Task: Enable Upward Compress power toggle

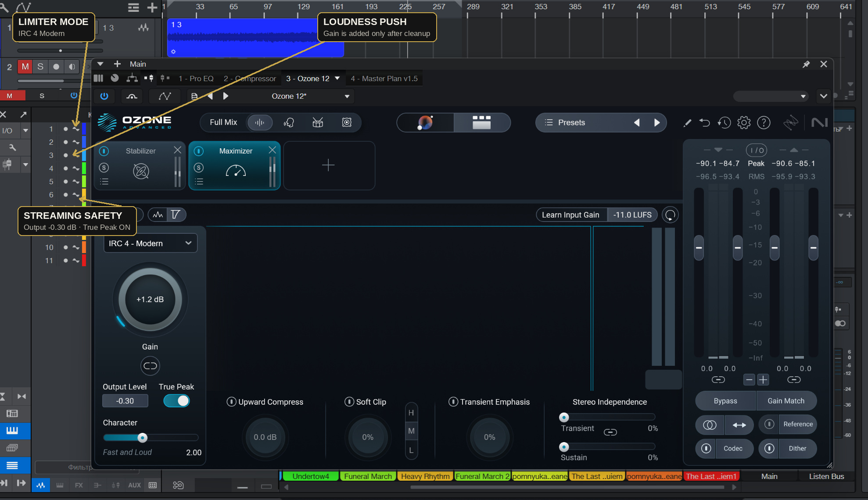Action: (231, 402)
